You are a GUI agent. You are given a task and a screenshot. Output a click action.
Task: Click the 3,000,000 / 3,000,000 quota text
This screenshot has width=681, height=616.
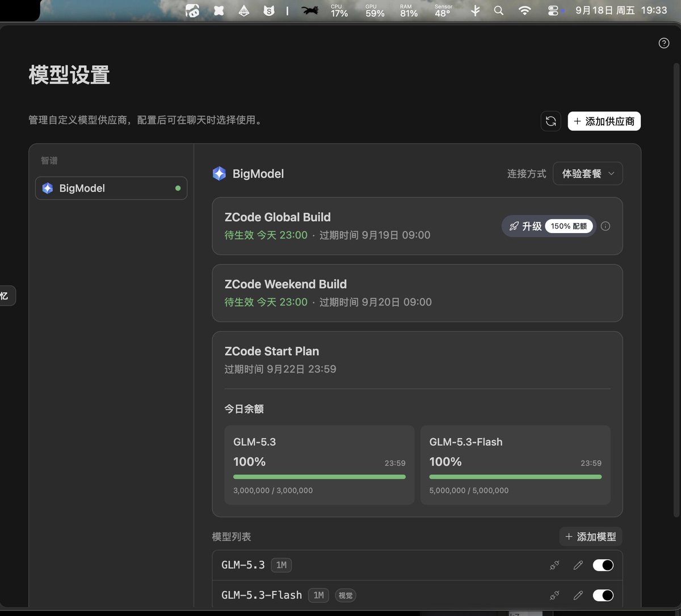[273, 490]
